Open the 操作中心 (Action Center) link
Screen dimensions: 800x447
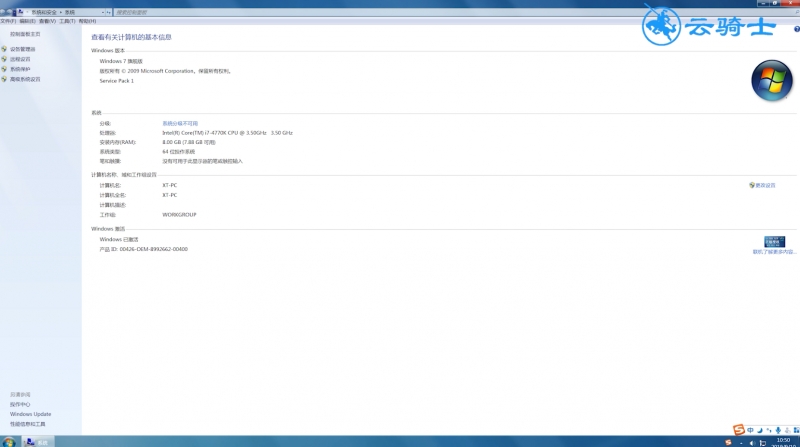click(20, 404)
